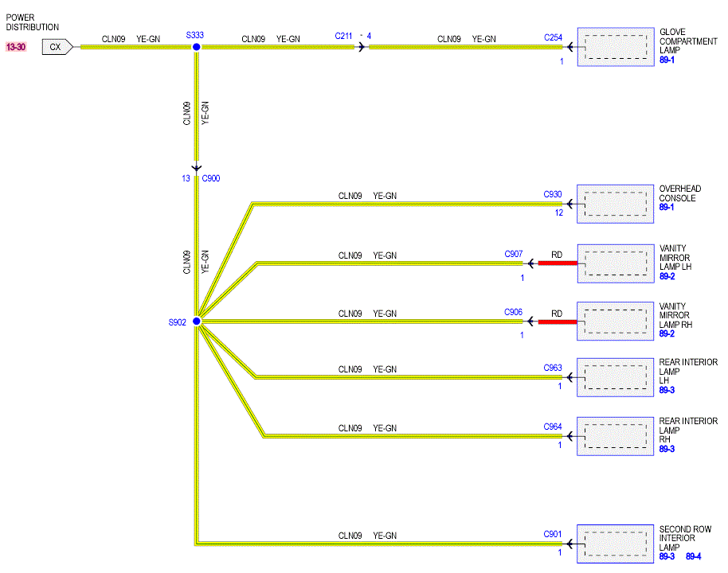Select the Vanity Mirror Lamp LH component box
Image resolution: width=728 pixels, height=573 pixels.
pos(616,263)
